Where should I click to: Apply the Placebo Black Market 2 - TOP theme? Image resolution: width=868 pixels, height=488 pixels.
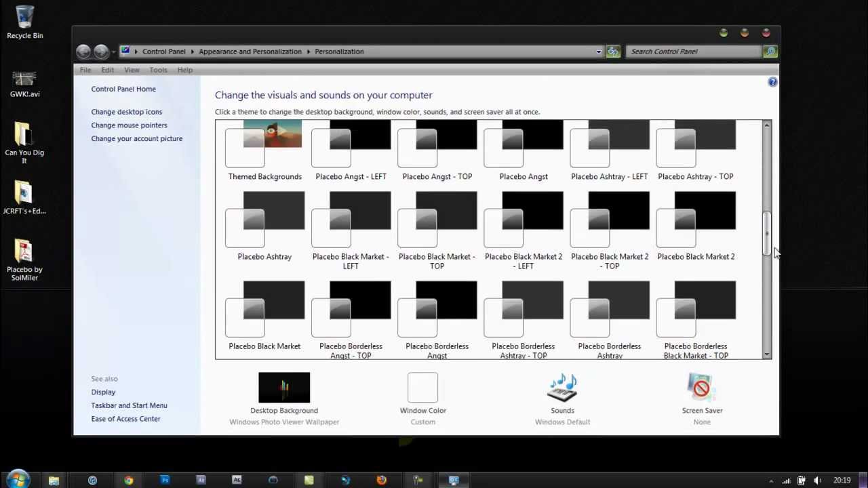point(609,230)
